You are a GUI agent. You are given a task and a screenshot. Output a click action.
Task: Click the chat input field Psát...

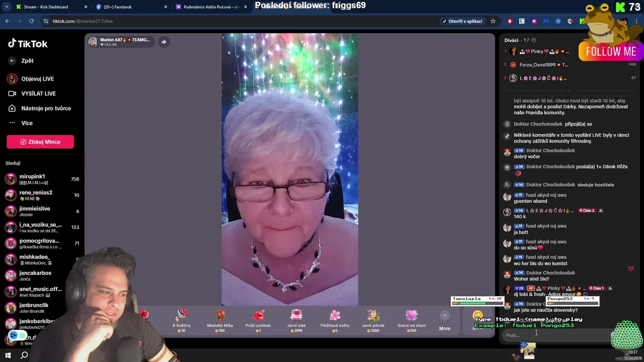(x=556, y=335)
